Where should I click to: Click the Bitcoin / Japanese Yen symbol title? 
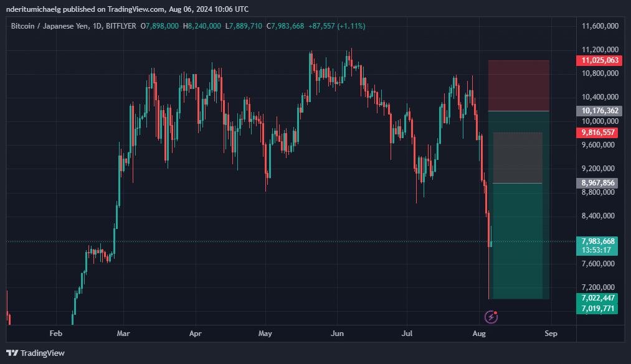(x=74, y=26)
